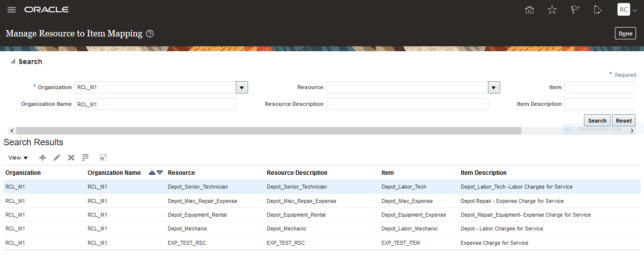Click the Export to Excel icon
The width and height of the screenshot is (644, 259).
(85, 158)
